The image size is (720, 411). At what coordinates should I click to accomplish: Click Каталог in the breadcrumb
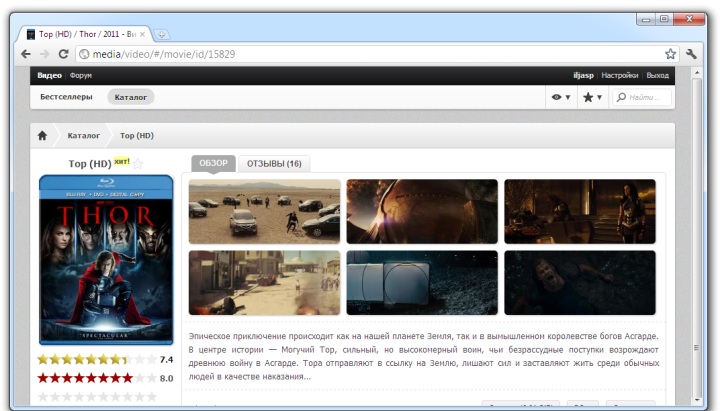84,135
